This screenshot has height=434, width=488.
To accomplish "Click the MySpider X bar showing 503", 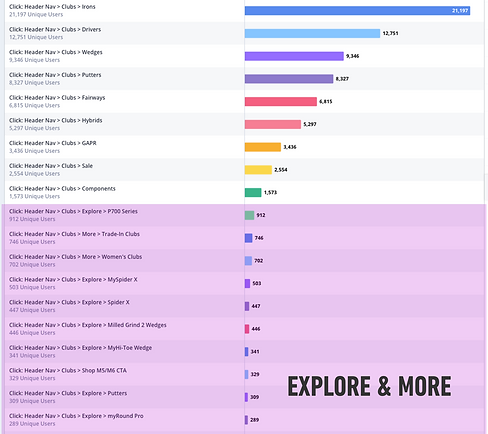I will (x=247, y=283).
